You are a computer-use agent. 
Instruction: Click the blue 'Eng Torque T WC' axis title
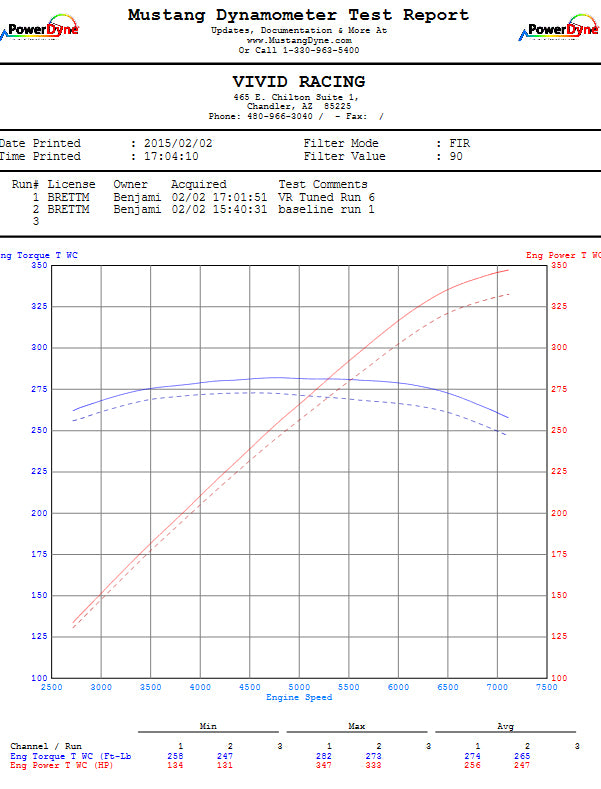click(39, 256)
